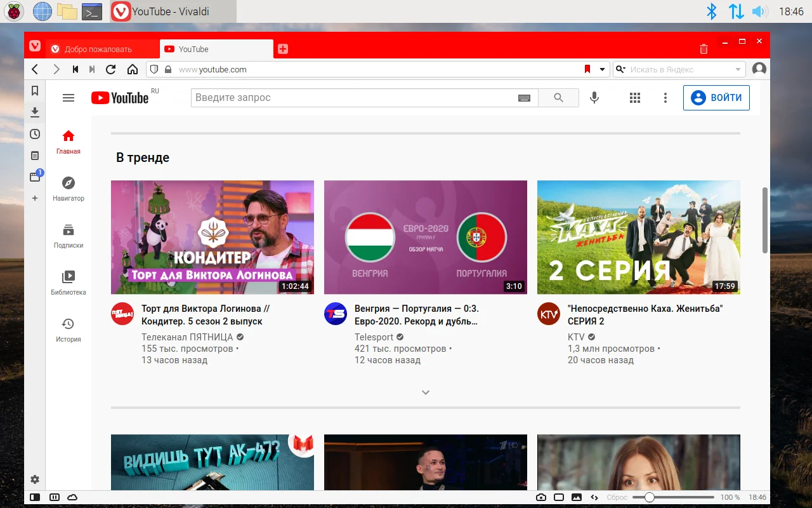Image resolution: width=812 pixels, height=508 pixels.
Task: Click the Rewind history button
Action: pyautogui.click(x=75, y=69)
